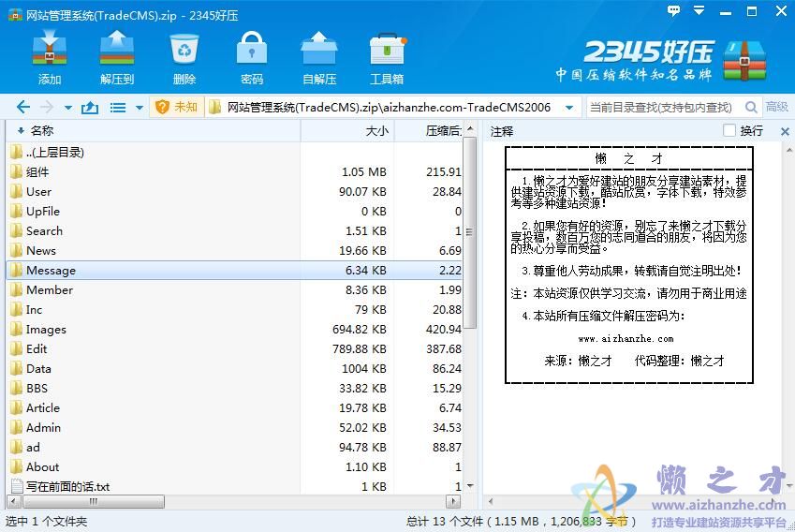Select the Article folder
Image resolution: width=795 pixels, height=532 pixels.
pyautogui.click(x=234, y=407)
